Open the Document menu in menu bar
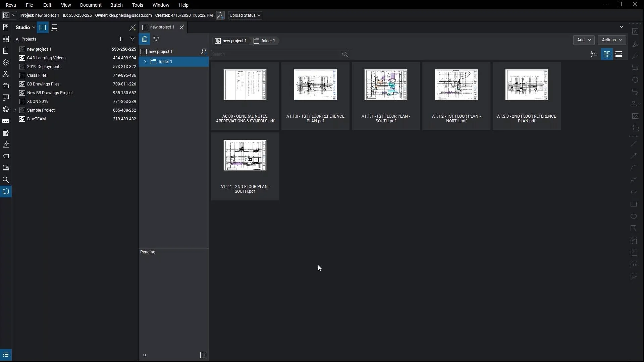This screenshot has height=362, width=644. 91,5
